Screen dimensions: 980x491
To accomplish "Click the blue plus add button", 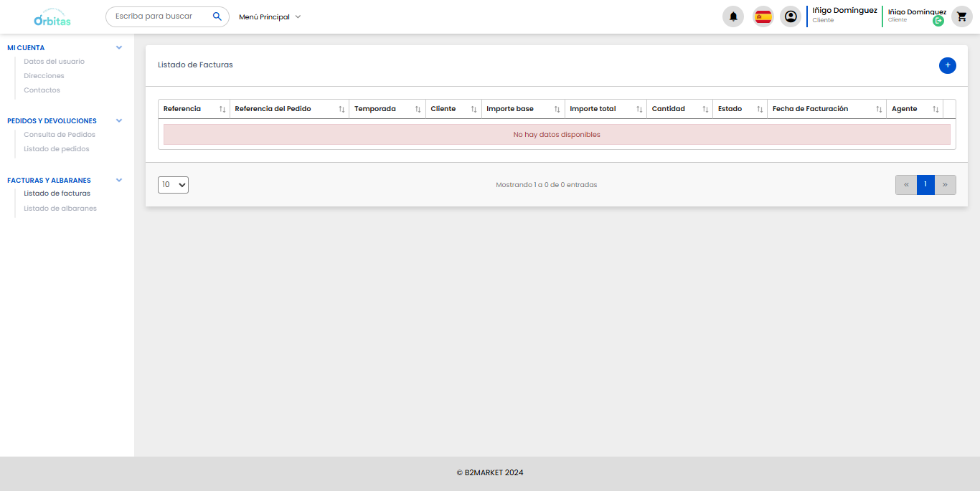I will point(947,65).
